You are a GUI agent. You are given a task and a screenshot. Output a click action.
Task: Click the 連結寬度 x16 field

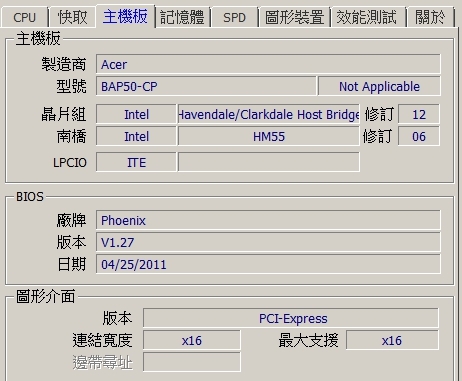pyautogui.click(x=192, y=340)
